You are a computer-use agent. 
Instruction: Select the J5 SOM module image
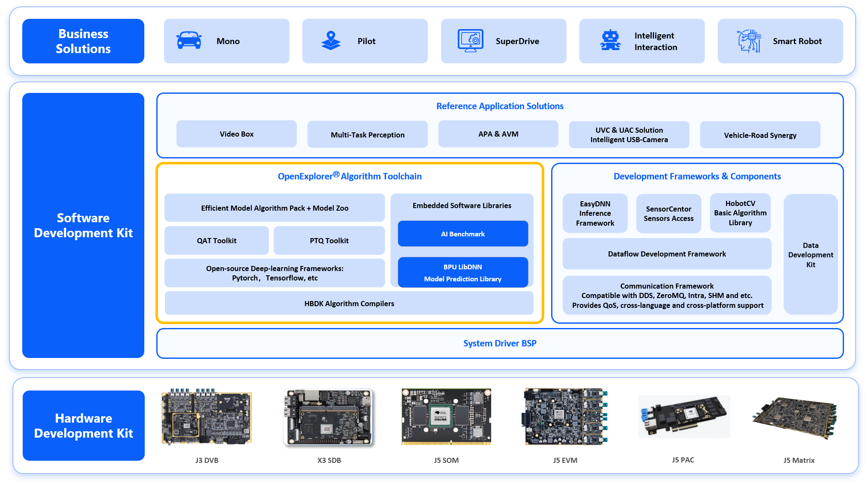pos(446,417)
